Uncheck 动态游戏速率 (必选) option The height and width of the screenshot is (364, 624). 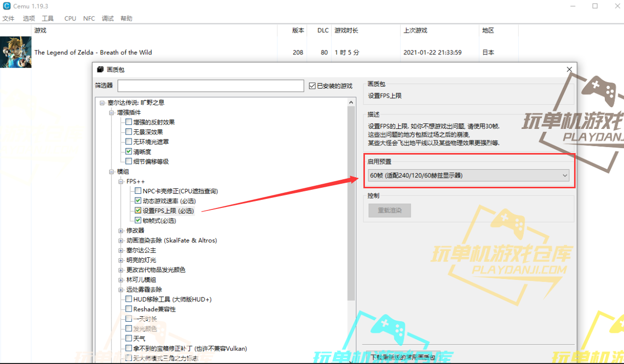tap(138, 201)
